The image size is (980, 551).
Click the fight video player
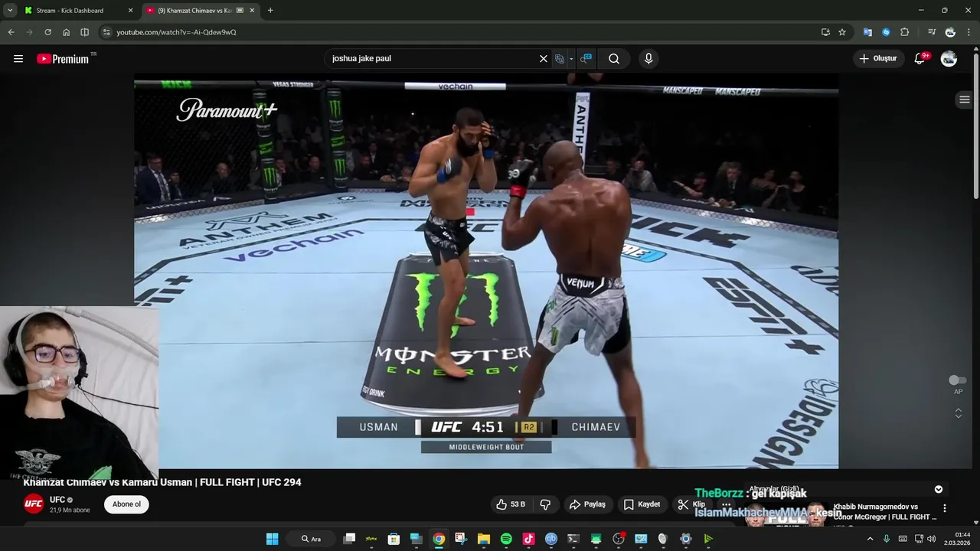[486, 271]
